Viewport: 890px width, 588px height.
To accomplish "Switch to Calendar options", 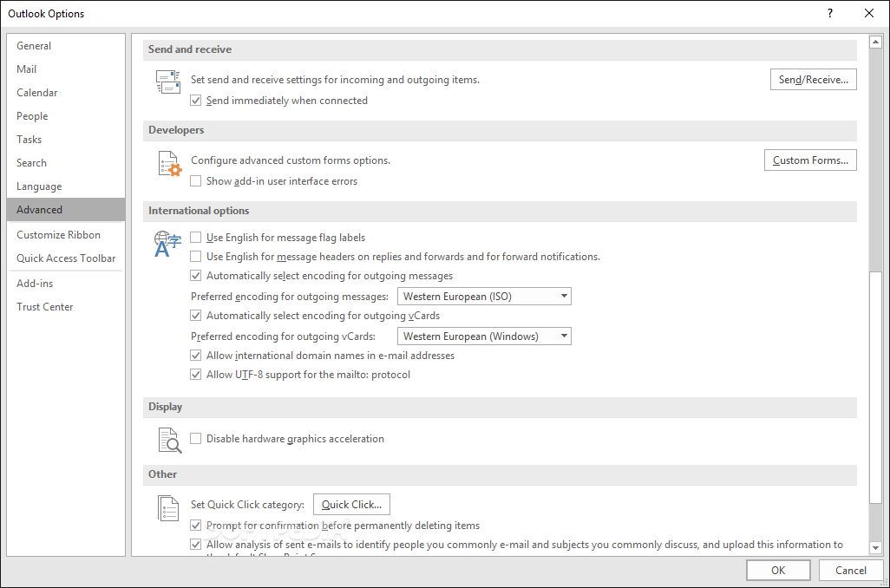I will [x=66, y=93].
